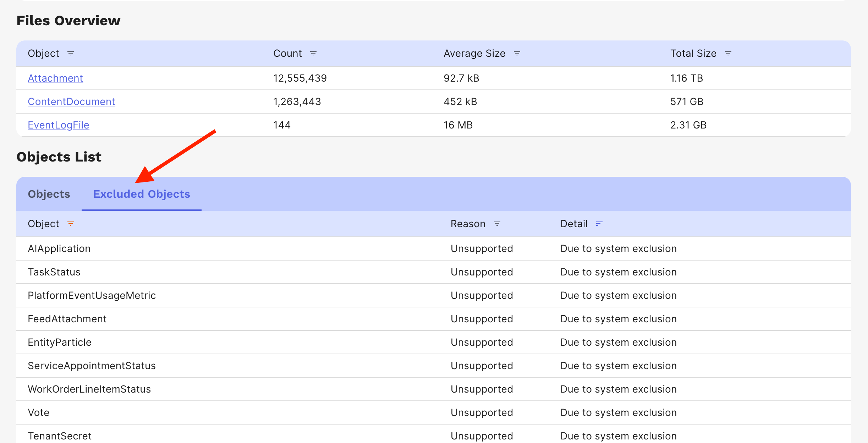Click the exclusion detail in the TaskStatus row
The image size is (868, 443).
(619, 272)
